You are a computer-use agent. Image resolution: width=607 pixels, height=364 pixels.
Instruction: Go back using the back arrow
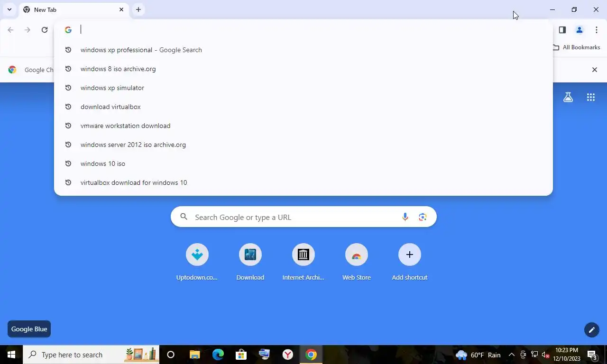pyautogui.click(x=10, y=30)
